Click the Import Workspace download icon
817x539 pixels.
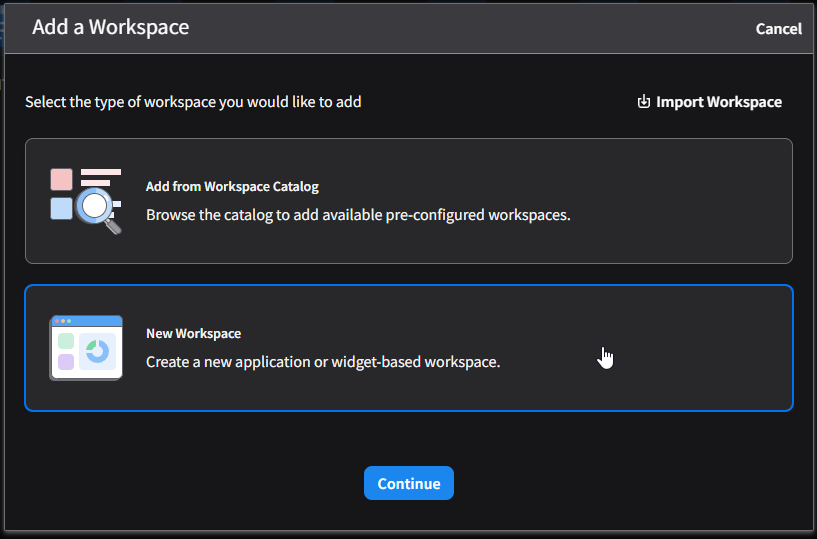pyautogui.click(x=643, y=102)
